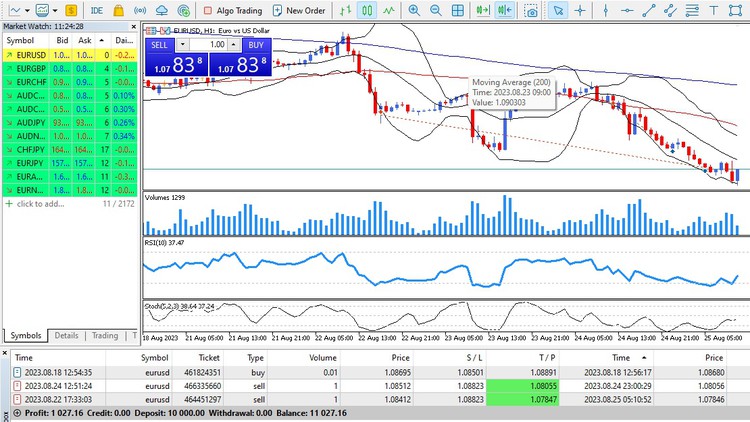Image resolution: width=750 pixels, height=422 pixels.
Task: Open the Market shopping bag icon
Action: [x=118, y=10]
